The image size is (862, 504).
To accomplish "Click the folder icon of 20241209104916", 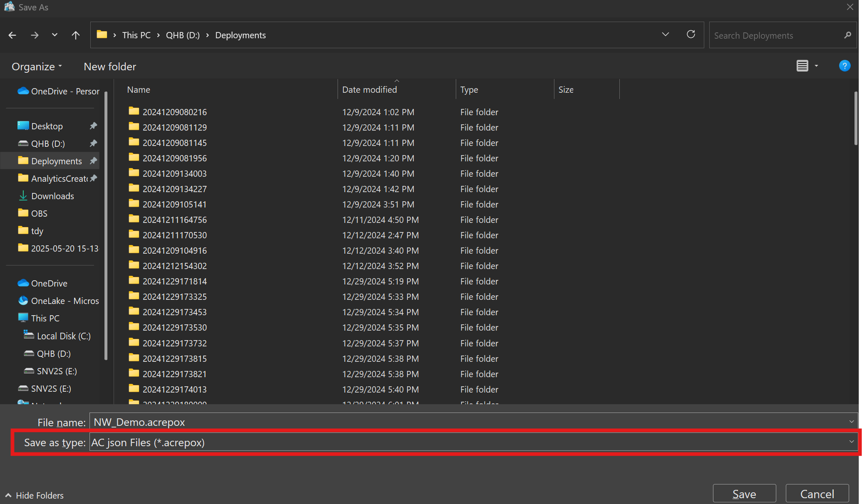I will point(134,250).
